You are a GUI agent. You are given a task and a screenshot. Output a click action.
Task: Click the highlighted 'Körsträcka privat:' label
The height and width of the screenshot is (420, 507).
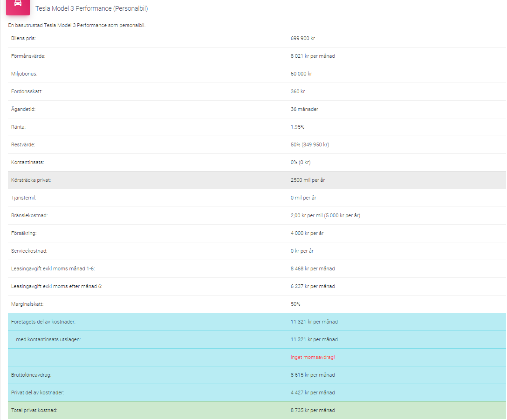click(x=31, y=180)
